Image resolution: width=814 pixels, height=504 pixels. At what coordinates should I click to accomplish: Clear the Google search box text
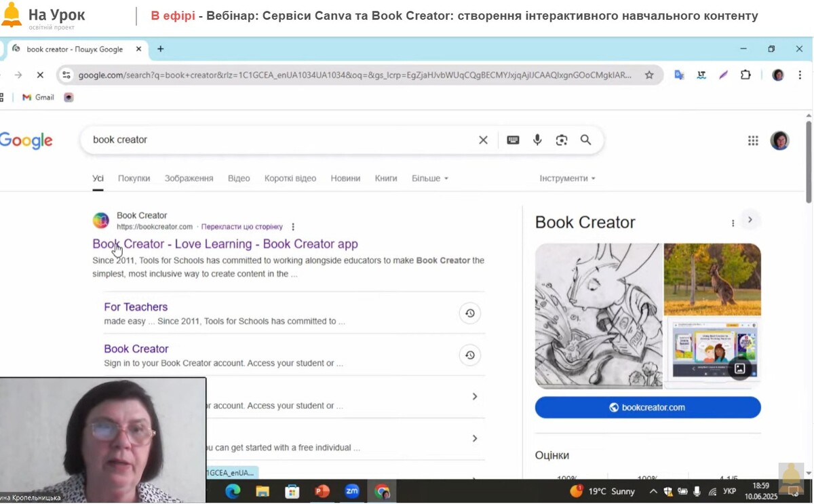[483, 140]
